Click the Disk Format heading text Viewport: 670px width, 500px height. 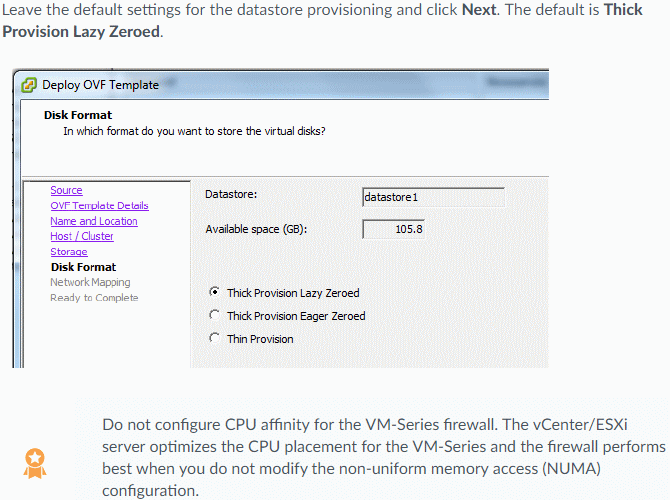pos(78,115)
